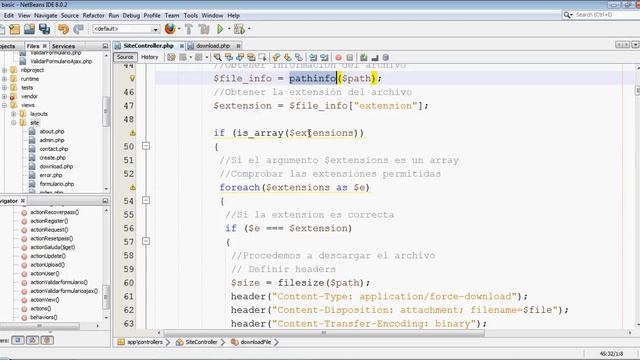The height and width of the screenshot is (360, 640).
Task: Toggle the first Navigator filter button
Action: 18,340
